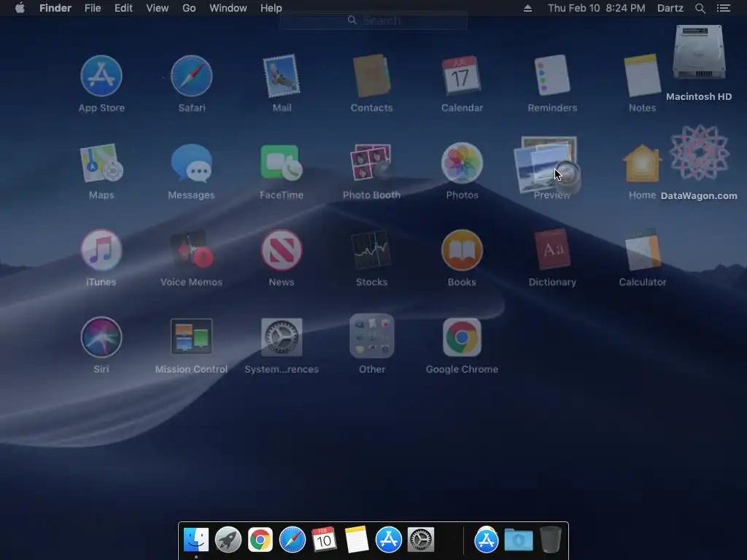Open System Preferences in Launchpad grid

pos(282,337)
